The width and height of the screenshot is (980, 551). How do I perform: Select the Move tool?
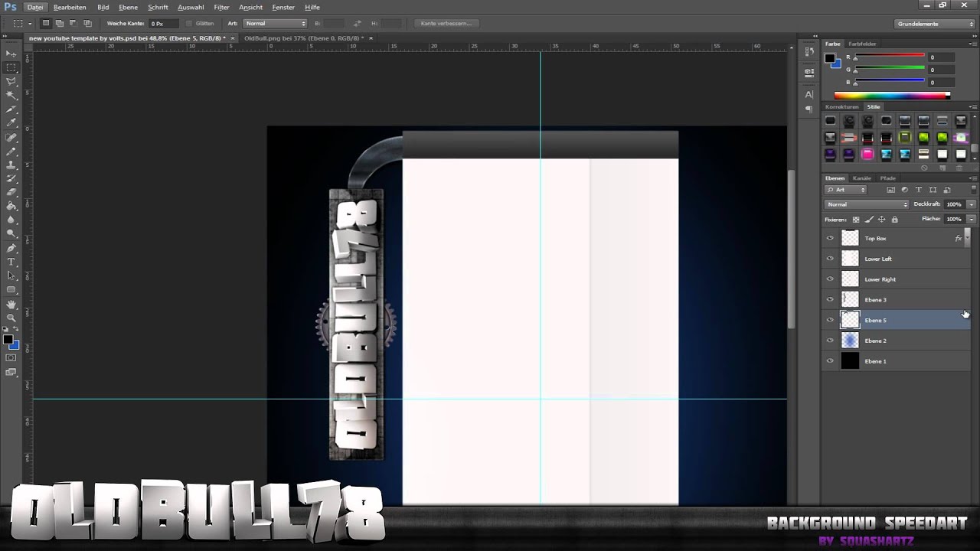pyautogui.click(x=11, y=54)
